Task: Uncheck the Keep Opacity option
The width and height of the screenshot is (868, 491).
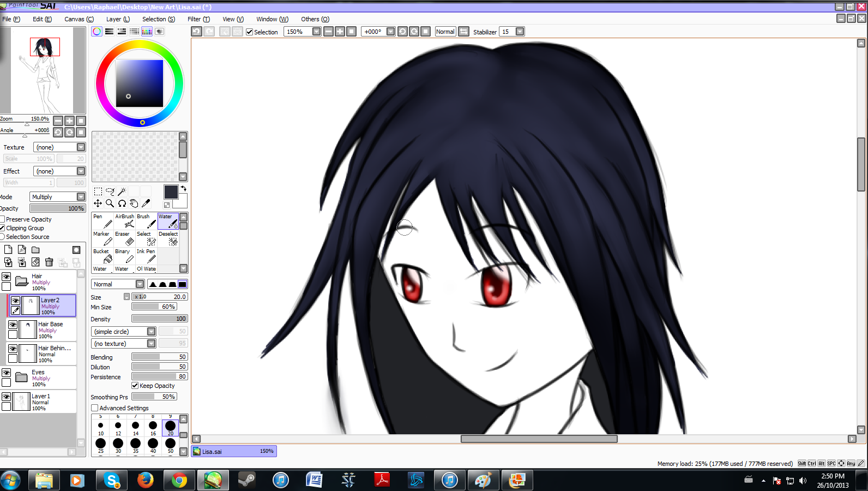Action: 135,386
